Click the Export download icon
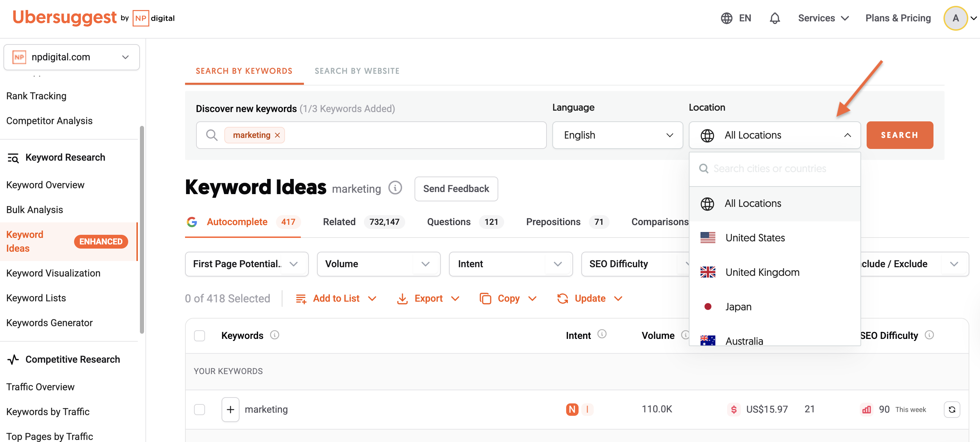980x442 pixels. (402, 299)
